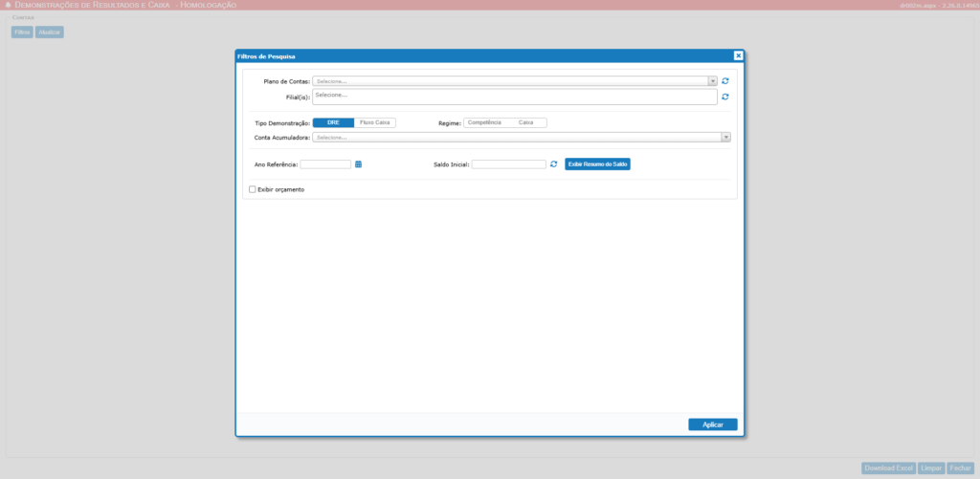Switch demonstration type to Fluxo Caixa

[375, 123]
